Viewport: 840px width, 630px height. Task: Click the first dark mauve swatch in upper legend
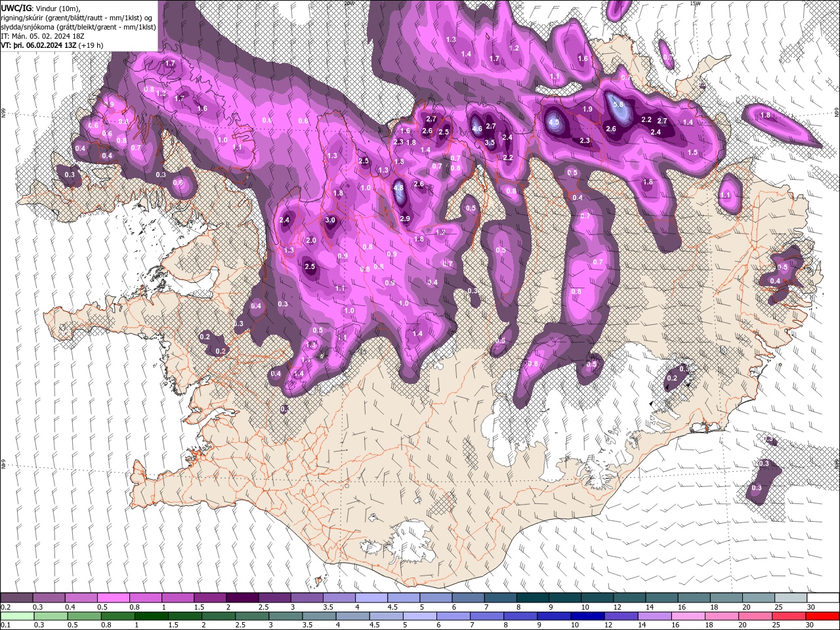16,598
